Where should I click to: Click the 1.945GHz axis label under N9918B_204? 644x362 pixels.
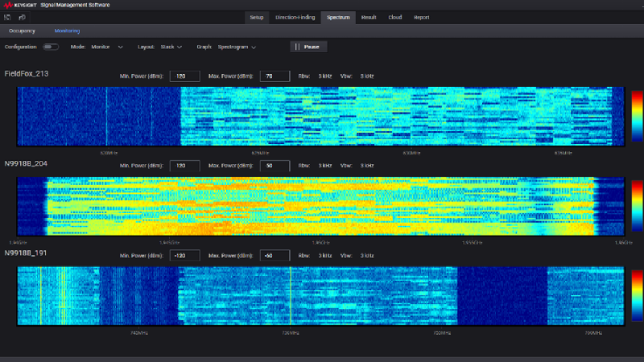click(x=169, y=243)
